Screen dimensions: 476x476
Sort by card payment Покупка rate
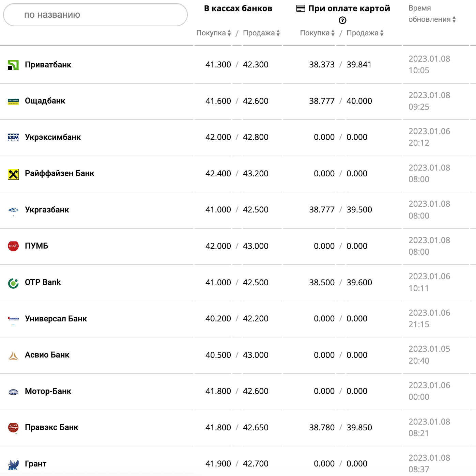[317, 33]
